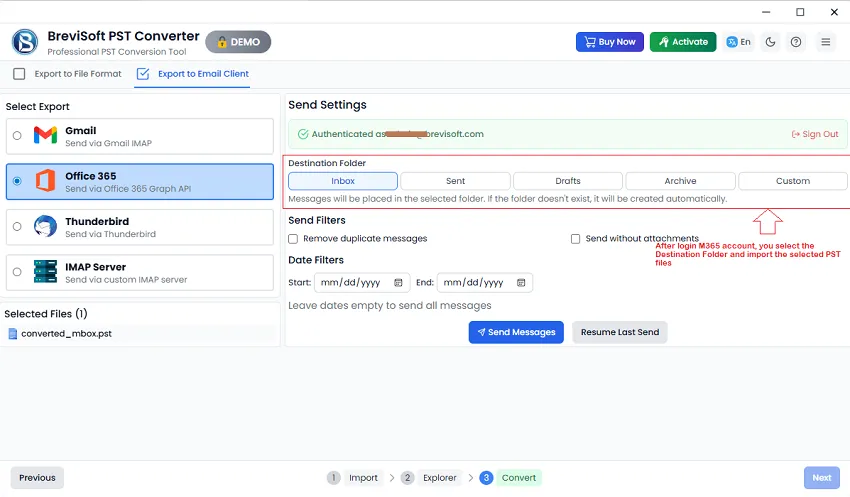This screenshot has width=850, height=497.
Task: Open the End date calendar picker
Action: click(x=521, y=282)
